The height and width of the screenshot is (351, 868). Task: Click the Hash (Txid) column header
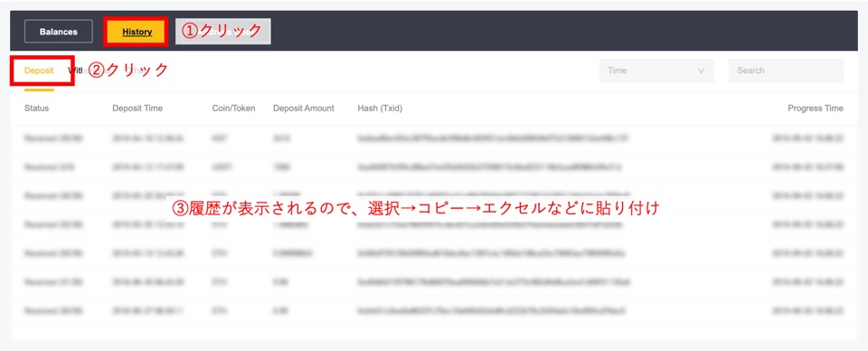tap(380, 109)
